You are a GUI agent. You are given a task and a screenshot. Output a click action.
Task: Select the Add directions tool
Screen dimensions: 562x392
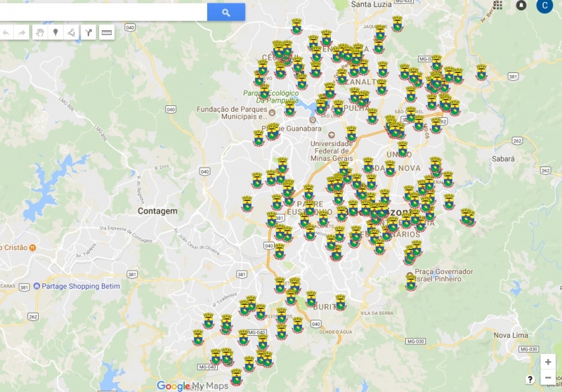pos(89,32)
